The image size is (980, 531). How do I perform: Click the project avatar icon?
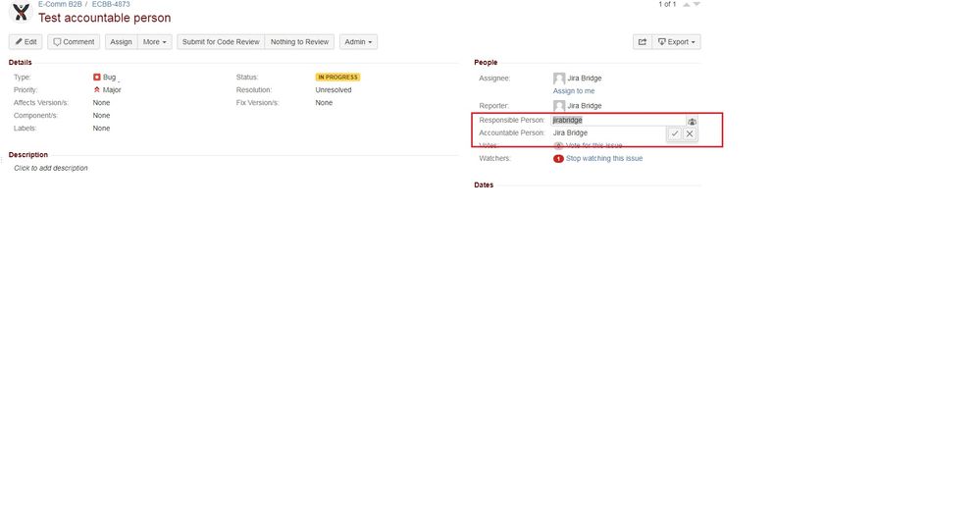coord(21,12)
